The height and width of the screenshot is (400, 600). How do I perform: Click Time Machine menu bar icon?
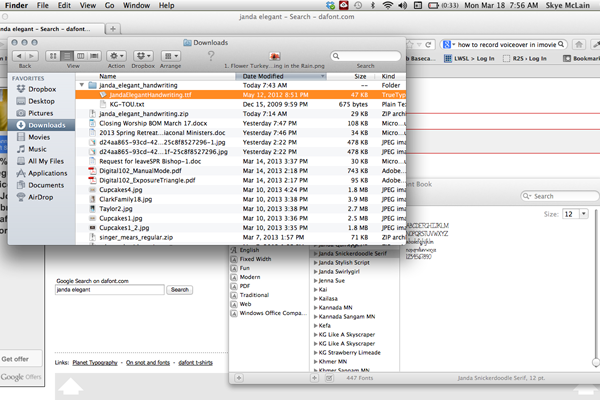(x=358, y=5)
